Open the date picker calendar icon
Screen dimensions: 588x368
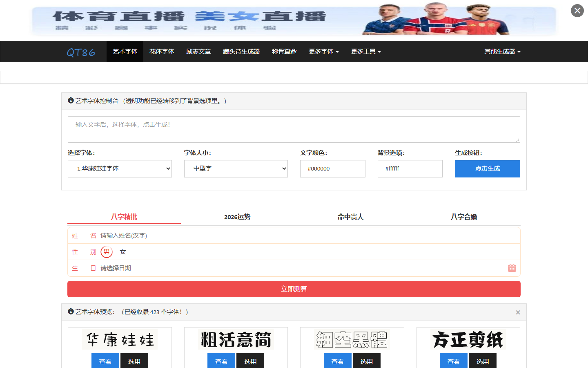(512, 268)
